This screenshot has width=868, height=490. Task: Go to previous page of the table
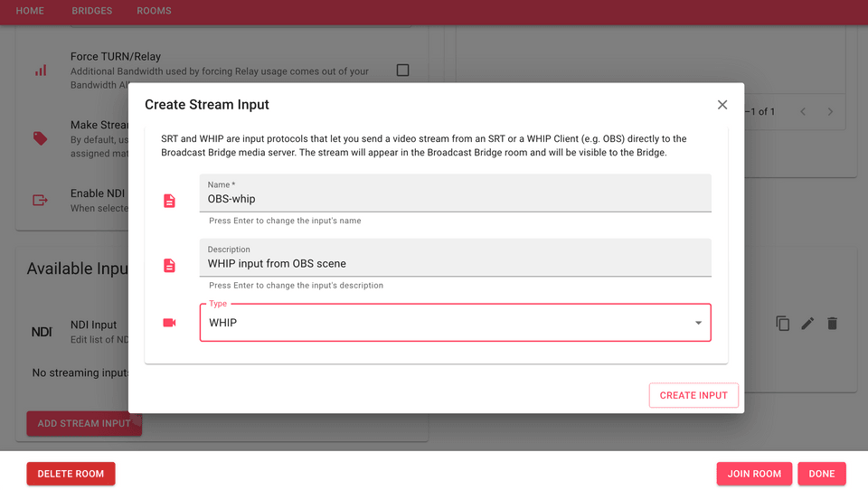[803, 112]
